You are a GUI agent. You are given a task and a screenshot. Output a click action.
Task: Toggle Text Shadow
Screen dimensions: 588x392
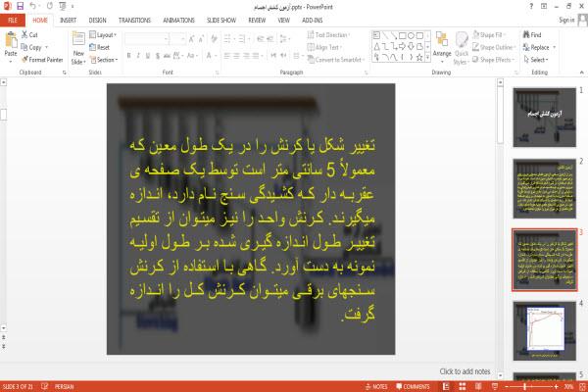point(157,56)
